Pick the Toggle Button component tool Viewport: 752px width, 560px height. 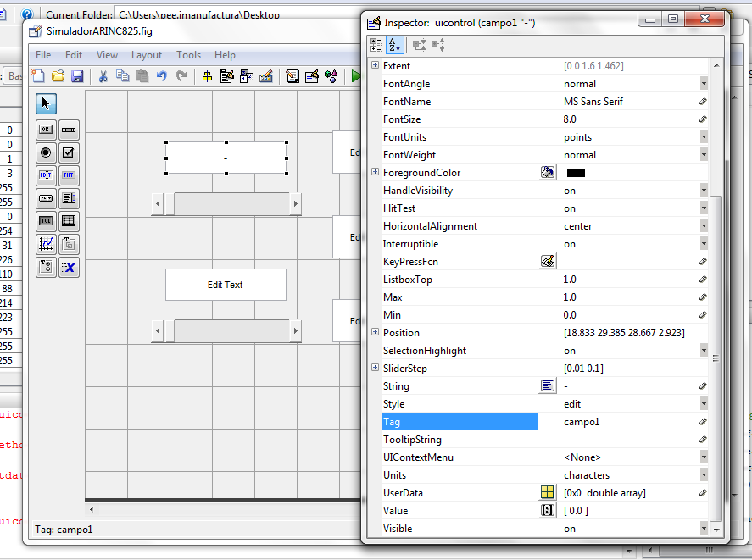coord(46,221)
